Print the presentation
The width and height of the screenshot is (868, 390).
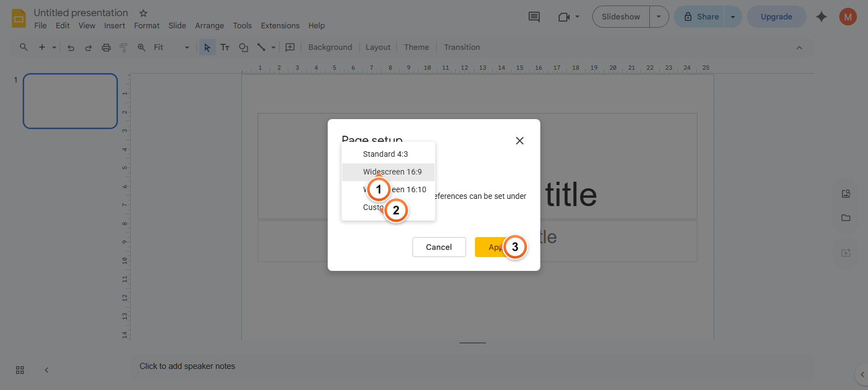point(106,48)
